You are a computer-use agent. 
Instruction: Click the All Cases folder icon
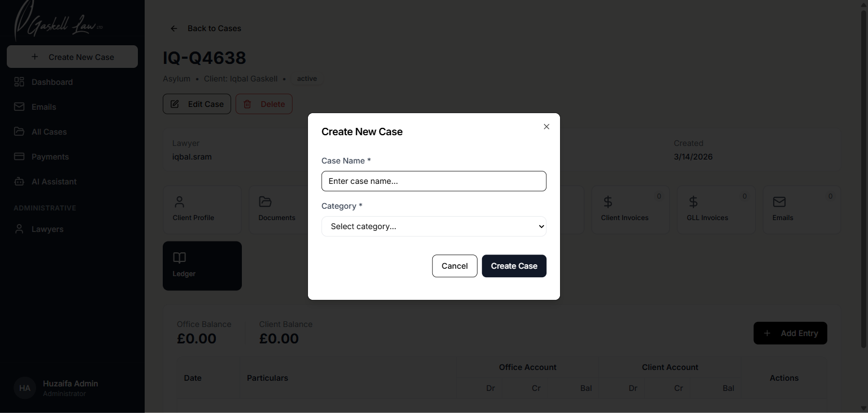[19, 131]
